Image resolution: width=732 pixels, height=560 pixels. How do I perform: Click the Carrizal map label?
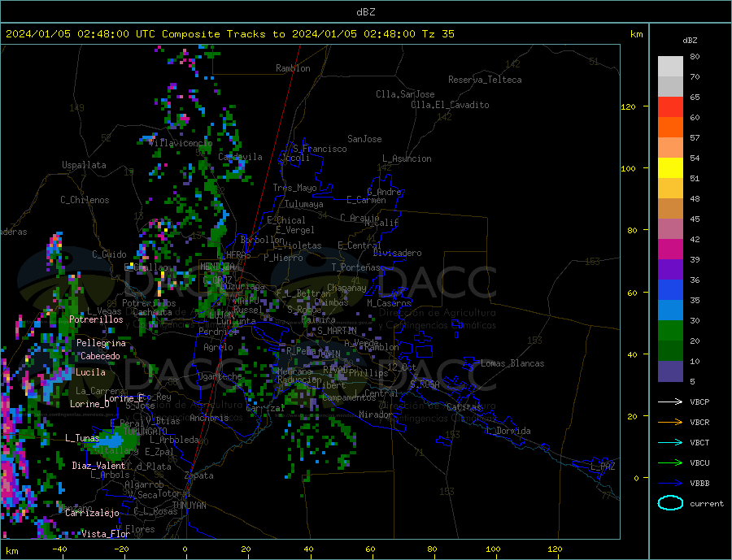(265, 408)
